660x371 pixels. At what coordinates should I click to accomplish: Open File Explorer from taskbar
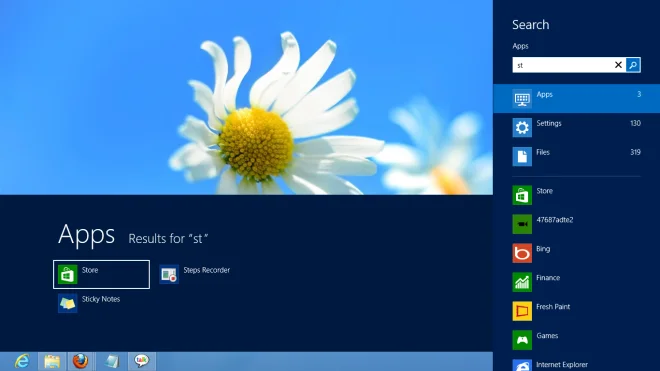pos(52,361)
